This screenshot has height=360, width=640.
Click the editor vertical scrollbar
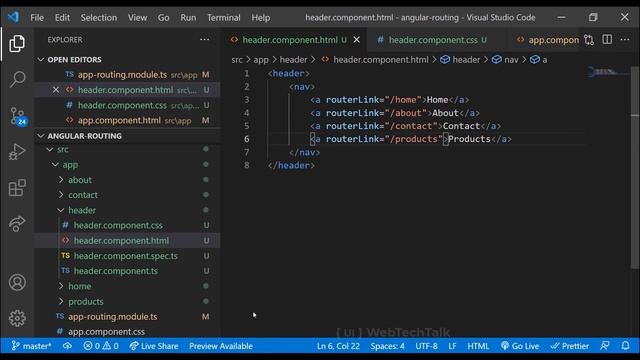(x=635, y=167)
